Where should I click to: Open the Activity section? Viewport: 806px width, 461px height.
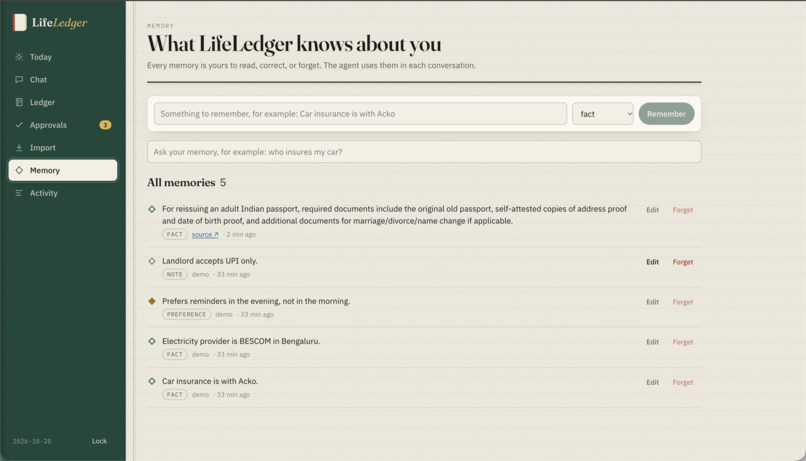click(x=63, y=193)
